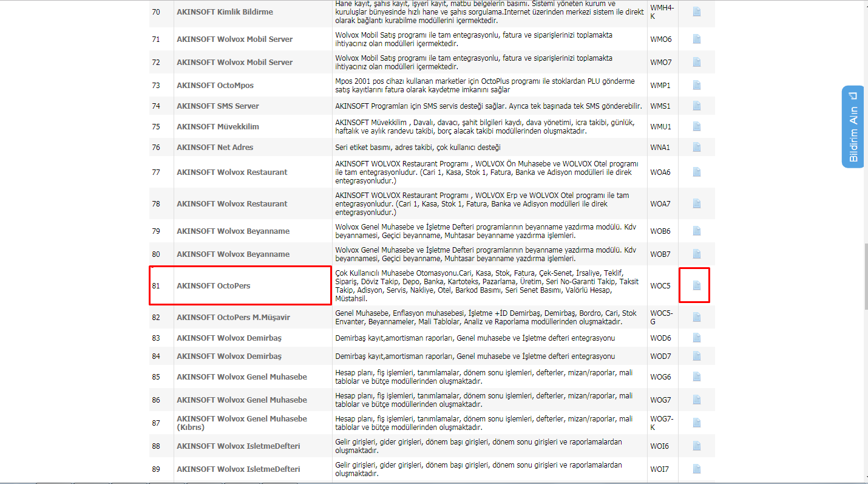Viewport: 868px width, 484px height.
Task: Click the product code WMO6
Action: click(660, 39)
